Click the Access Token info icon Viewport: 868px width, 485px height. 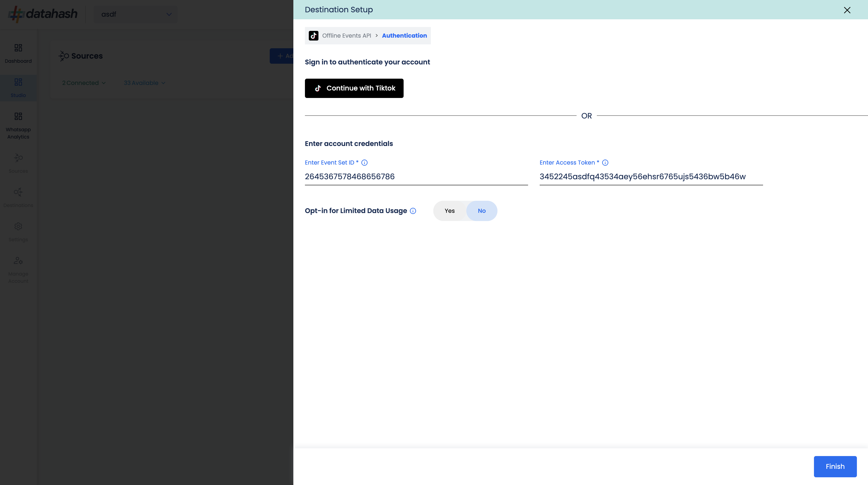pos(605,163)
